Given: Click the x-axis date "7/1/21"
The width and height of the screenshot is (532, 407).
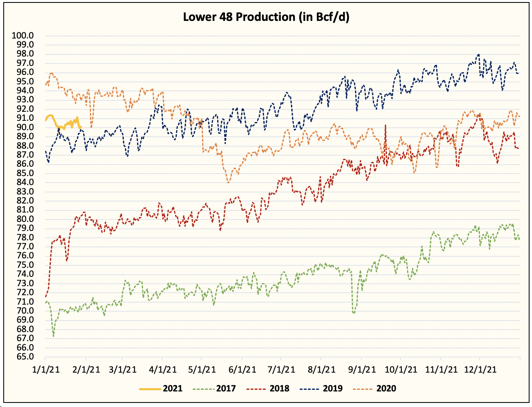Looking at the screenshot, I should [x=280, y=369].
